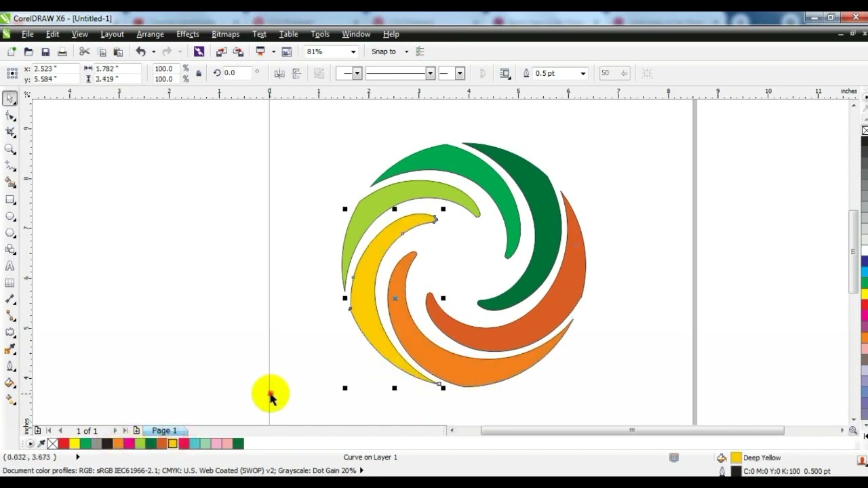Click the Save disk icon
Viewport: 868px width, 488px height.
click(x=45, y=52)
